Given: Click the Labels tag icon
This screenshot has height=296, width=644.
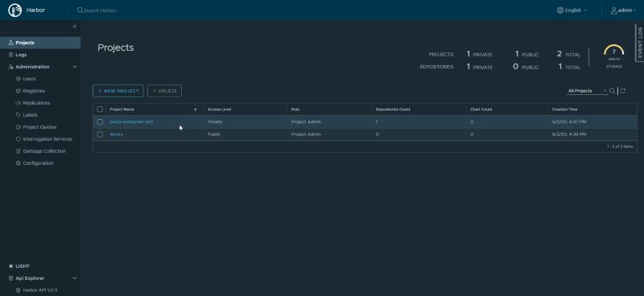Looking at the screenshot, I should tap(18, 115).
